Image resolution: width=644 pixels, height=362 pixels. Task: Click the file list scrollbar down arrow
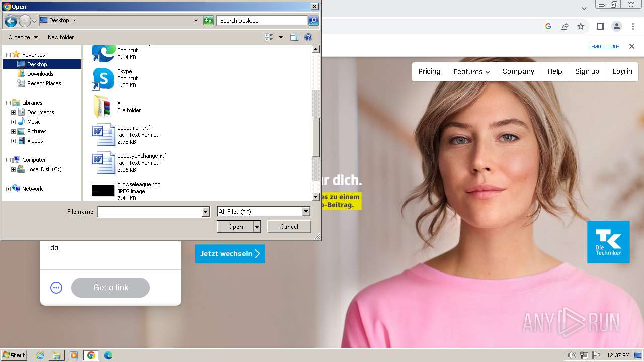point(316,198)
